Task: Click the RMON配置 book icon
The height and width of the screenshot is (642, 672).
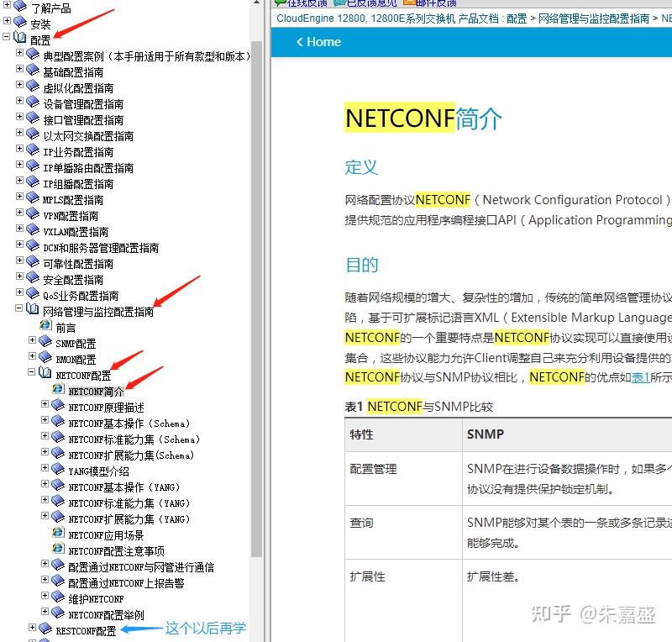Action: (x=46, y=359)
